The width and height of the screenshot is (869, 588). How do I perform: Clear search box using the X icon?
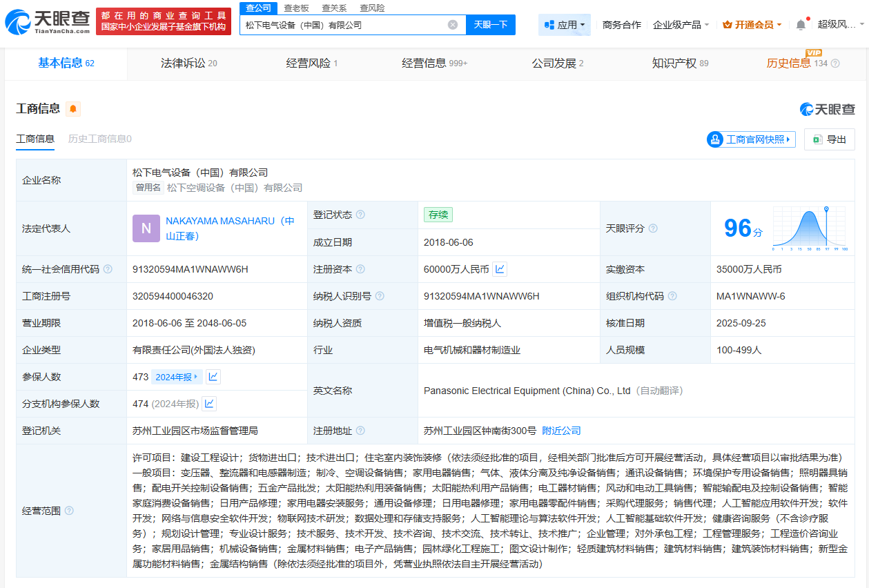453,24
